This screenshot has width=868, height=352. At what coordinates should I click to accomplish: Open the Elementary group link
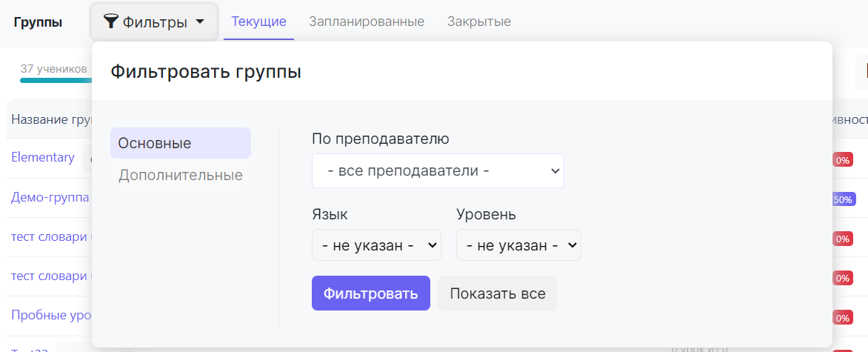[x=43, y=157]
